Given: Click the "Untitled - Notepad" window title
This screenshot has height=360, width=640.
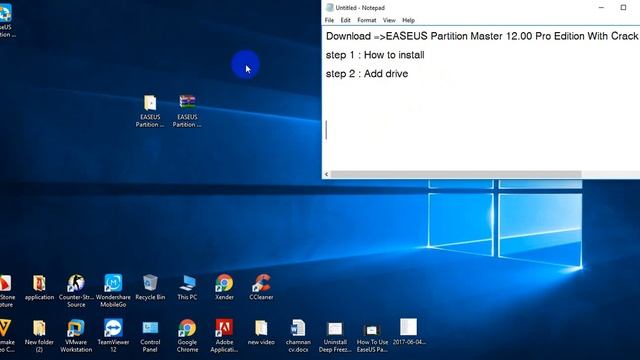Looking at the screenshot, I should (360, 8).
